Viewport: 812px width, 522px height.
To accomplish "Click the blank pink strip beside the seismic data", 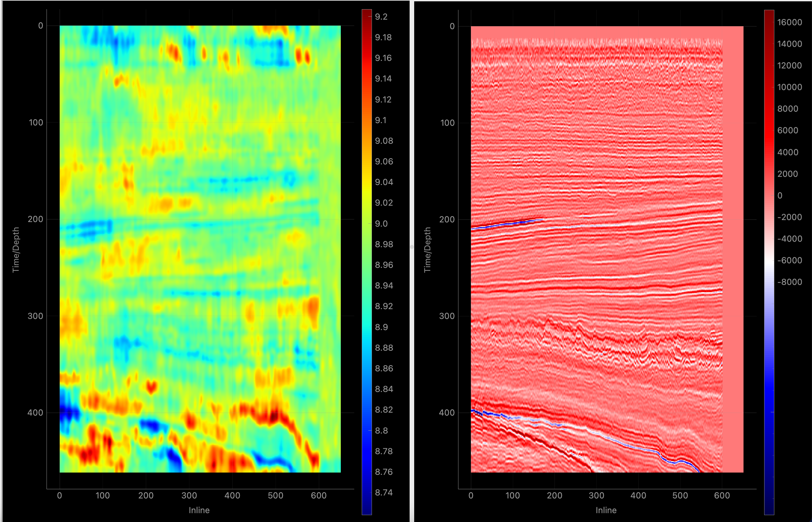I will [733, 249].
